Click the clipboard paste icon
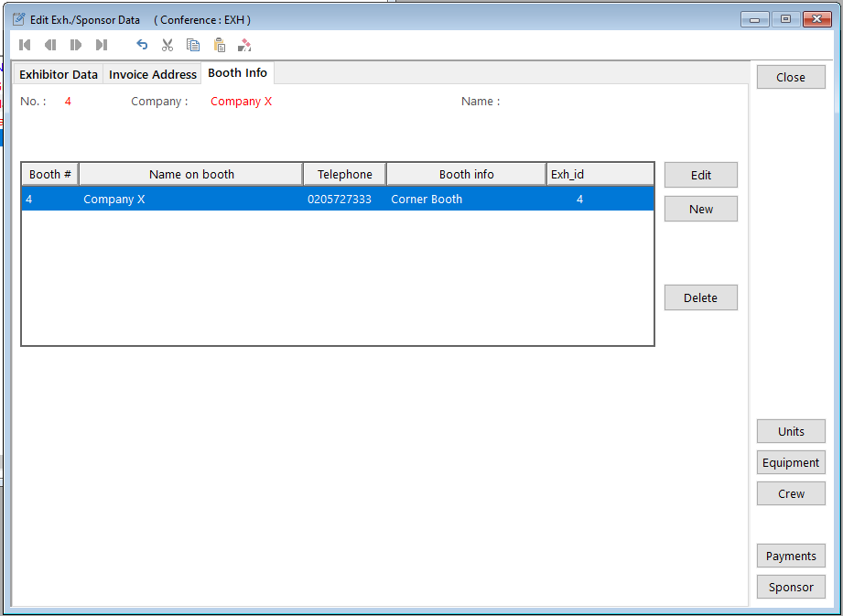 219,45
